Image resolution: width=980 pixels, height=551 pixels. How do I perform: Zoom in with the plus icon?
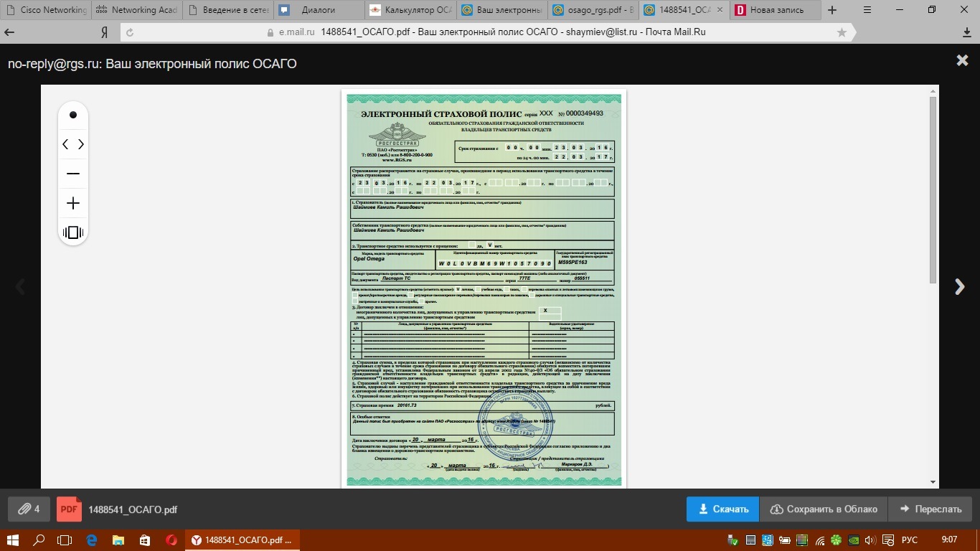tap(72, 203)
